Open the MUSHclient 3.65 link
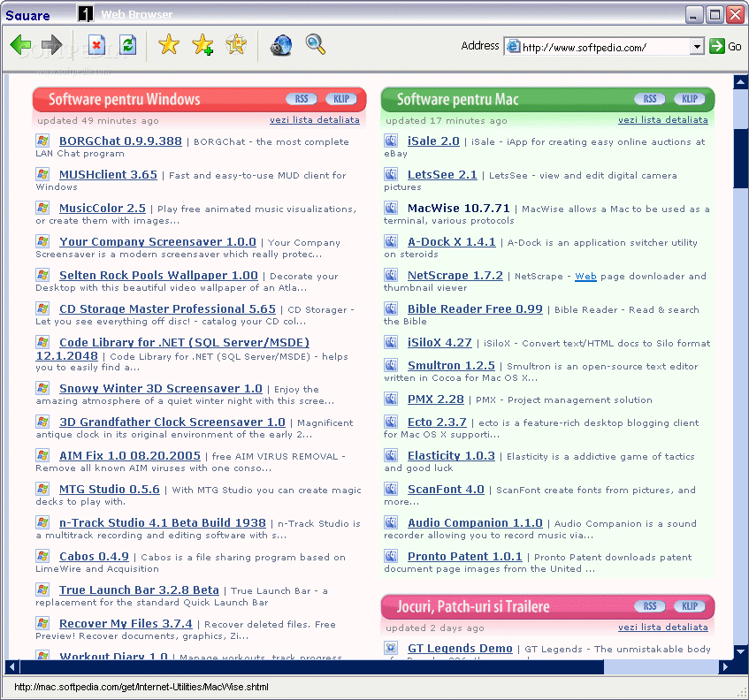This screenshot has width=749, height=700. coord(108,175)
